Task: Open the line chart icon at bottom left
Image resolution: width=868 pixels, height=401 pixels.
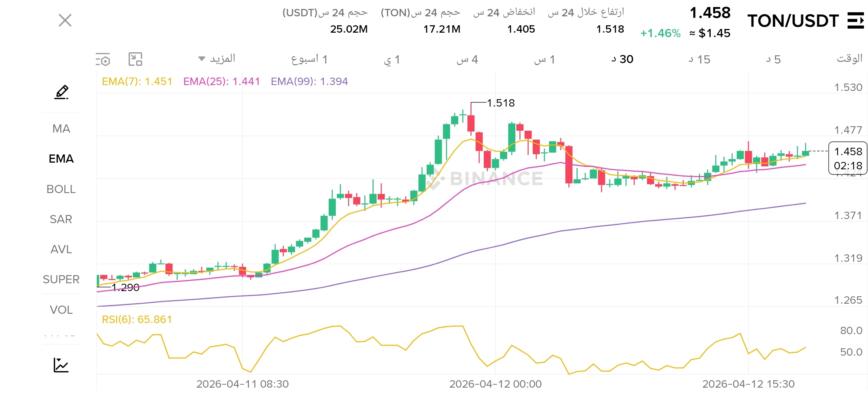Action: (61, 365)
